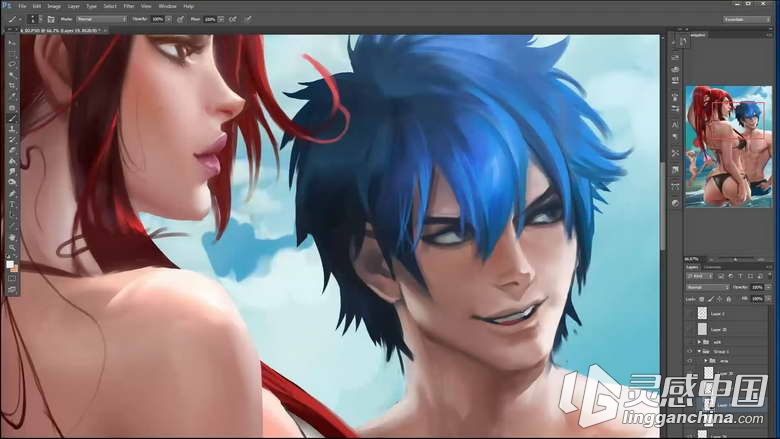780x439 pixels.
Task: Toggle pressure for size button
Action: click(x=248, y=19)
